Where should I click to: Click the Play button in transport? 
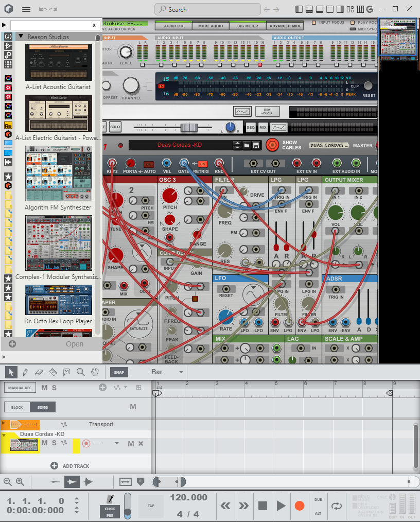pos(281,506)
